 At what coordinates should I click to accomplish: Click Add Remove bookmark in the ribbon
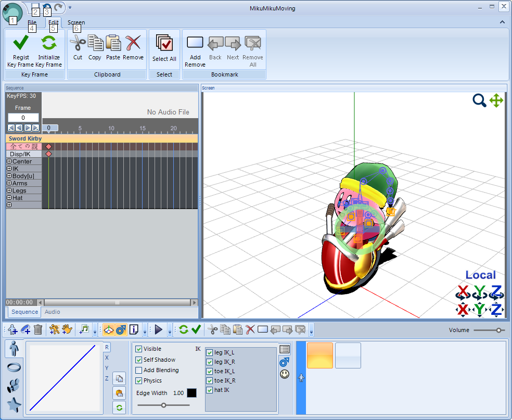[195, 50]
